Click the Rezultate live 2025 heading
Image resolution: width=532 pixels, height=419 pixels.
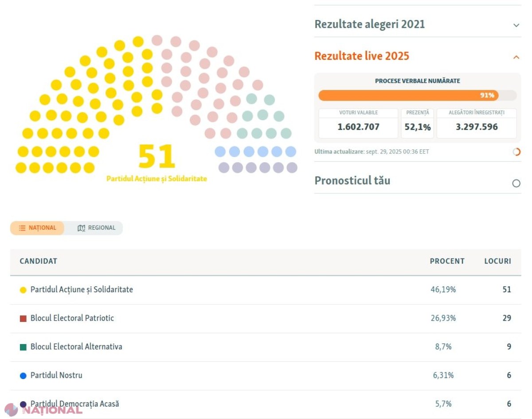362,56
